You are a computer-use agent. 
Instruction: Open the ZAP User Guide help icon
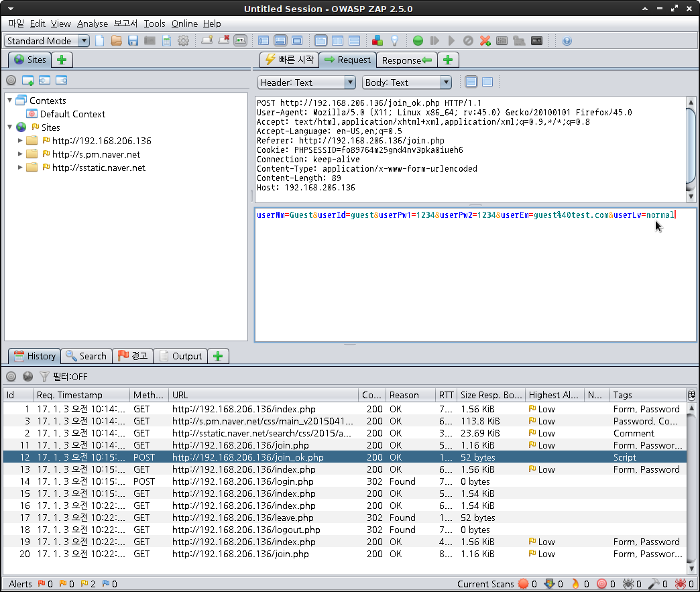point(567,41)
